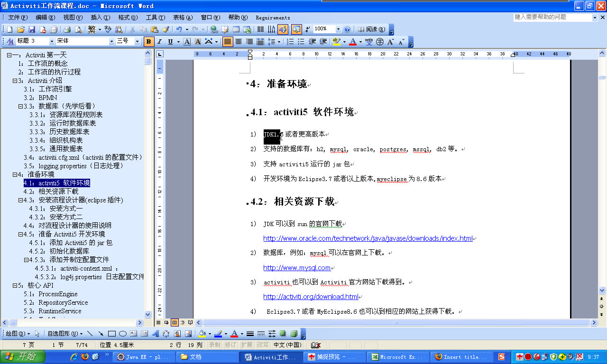Collapse the 4.5.3：添加并制定配置文件 node
This screenshot has width=607, height=364.
coord(26,260)
